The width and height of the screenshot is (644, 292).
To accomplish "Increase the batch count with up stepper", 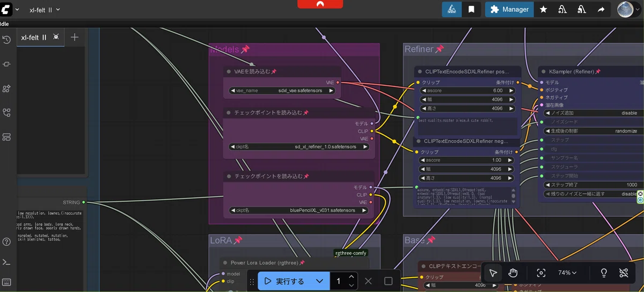I will click(x=351, y=277).
